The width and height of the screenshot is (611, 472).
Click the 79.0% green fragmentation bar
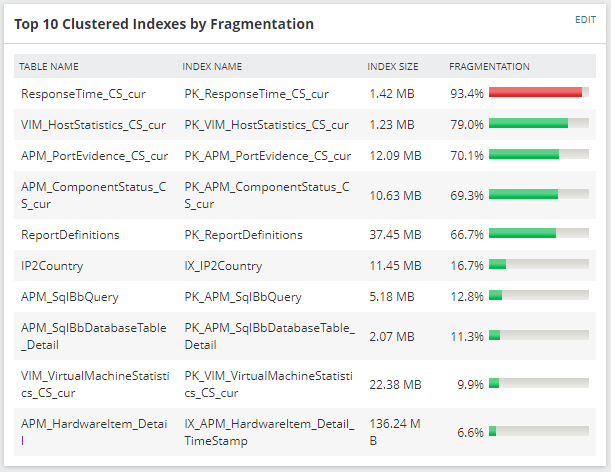(539, 124)
